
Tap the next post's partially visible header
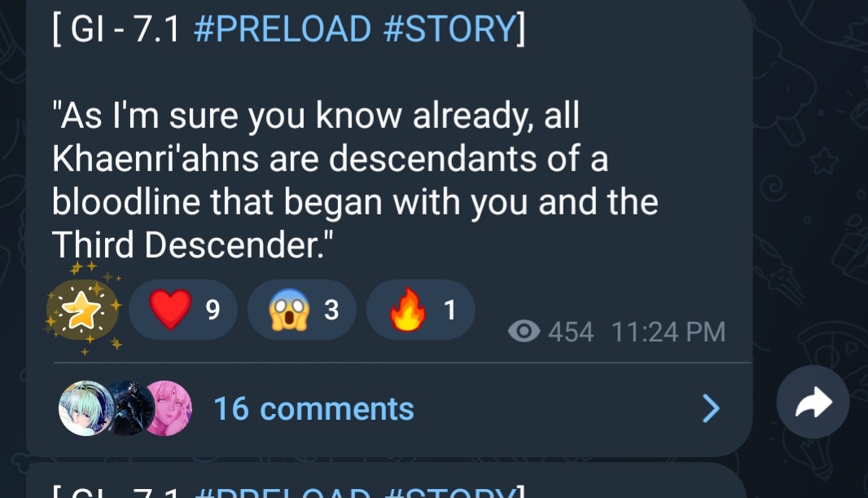click(290, 491)
